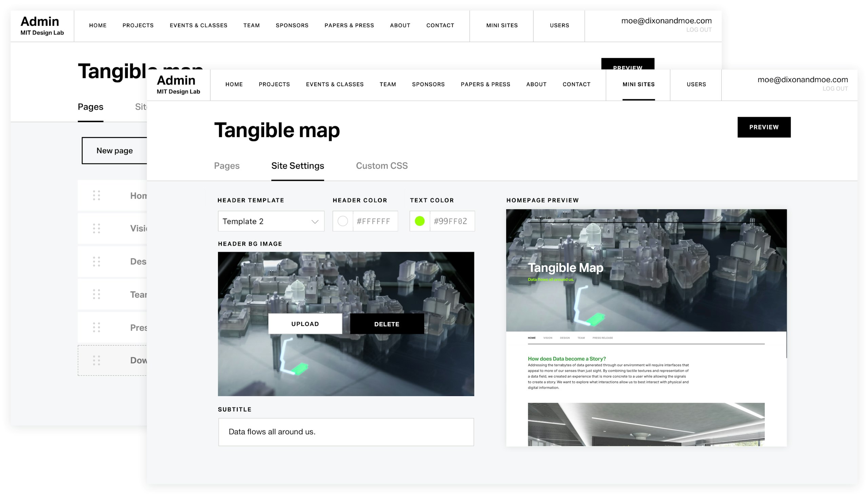Viewport: 868px width, 495px height.
Task: Click the drag handle on the Download page row
Action: click(x=97, y=360)
